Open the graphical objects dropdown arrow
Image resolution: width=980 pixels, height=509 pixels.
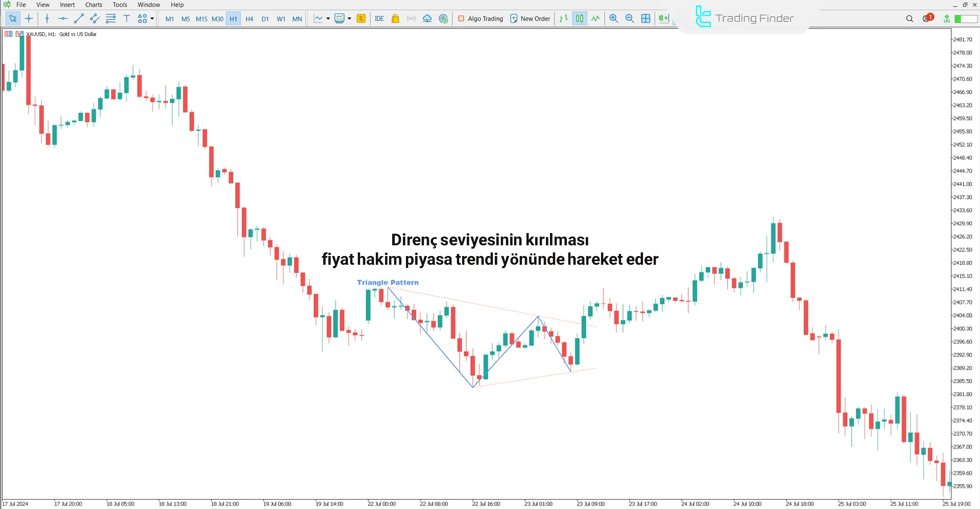click(152, 18)
